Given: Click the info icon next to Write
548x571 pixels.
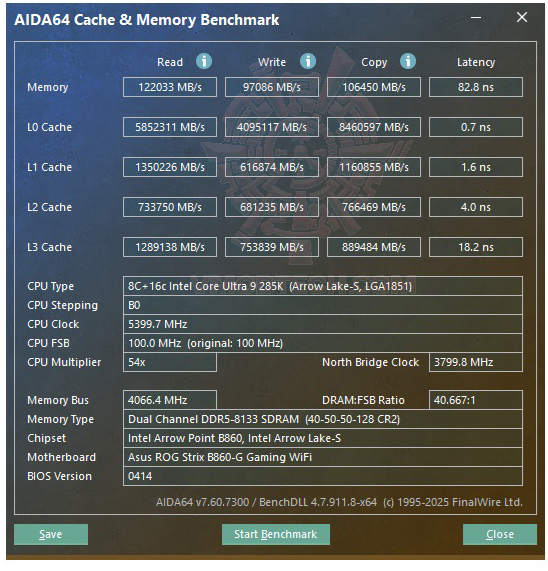Looking at the screenshot, I should 308,61.
